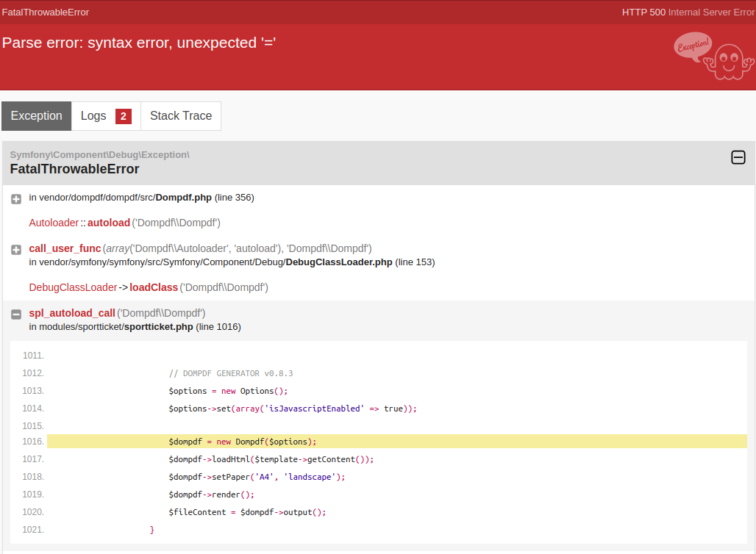Collapse the spl_autoload_call trace entry

click(16, 314)
